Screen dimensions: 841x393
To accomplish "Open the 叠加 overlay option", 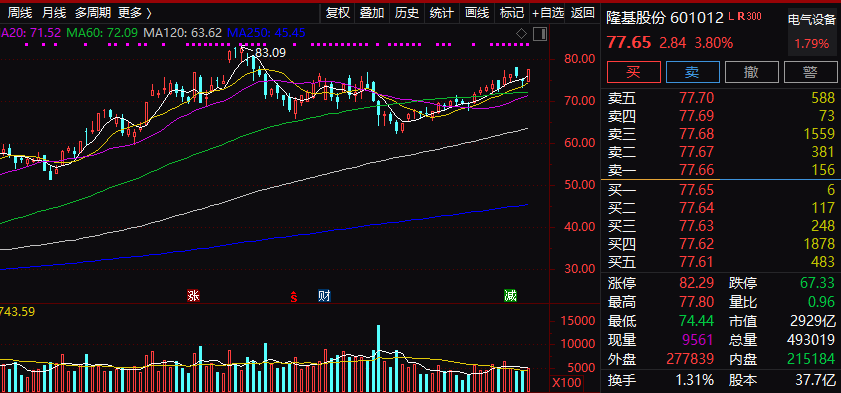I will coord(372,12).
